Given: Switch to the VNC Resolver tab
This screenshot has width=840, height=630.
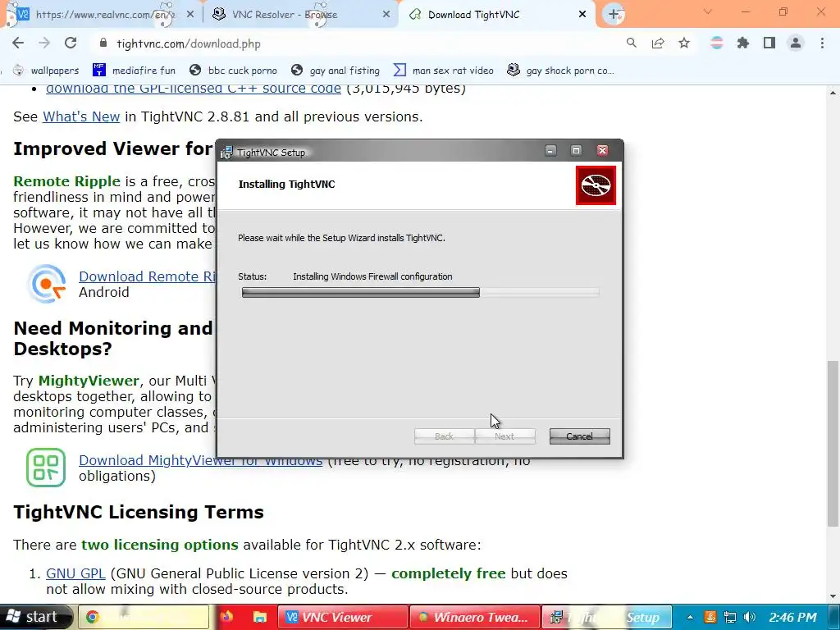Looking at the screenshot, I should [300, 15].
